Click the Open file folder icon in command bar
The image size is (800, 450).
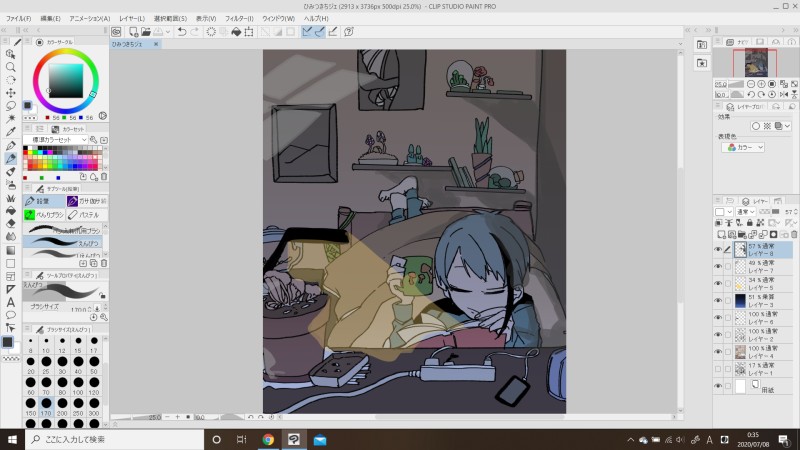(x=146, y=32)
